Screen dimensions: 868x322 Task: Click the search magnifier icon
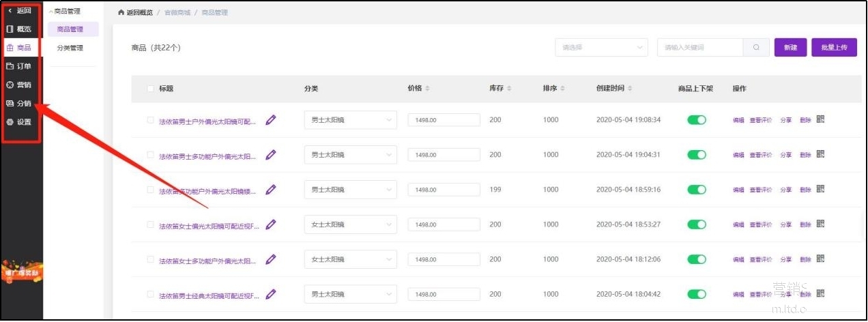coord(756,48)
